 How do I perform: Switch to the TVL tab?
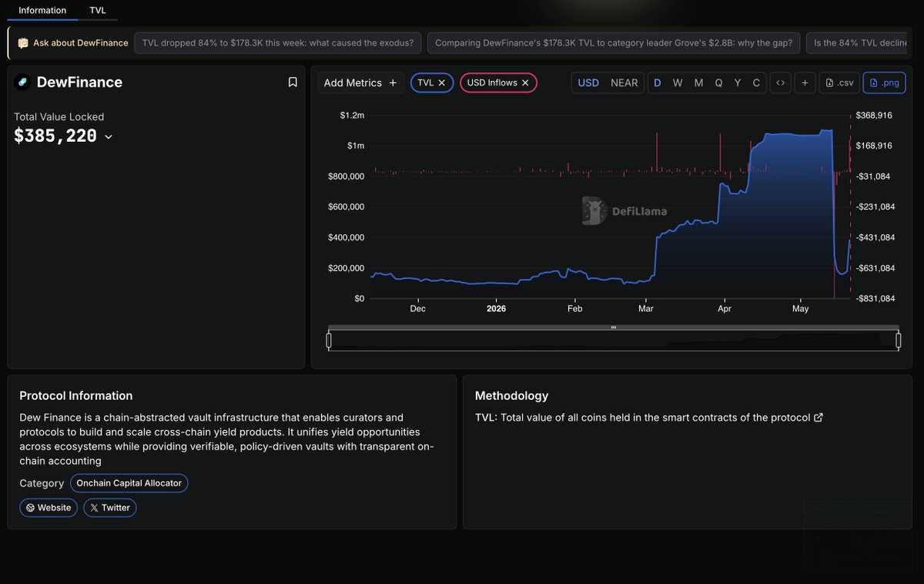pos(98,10)
